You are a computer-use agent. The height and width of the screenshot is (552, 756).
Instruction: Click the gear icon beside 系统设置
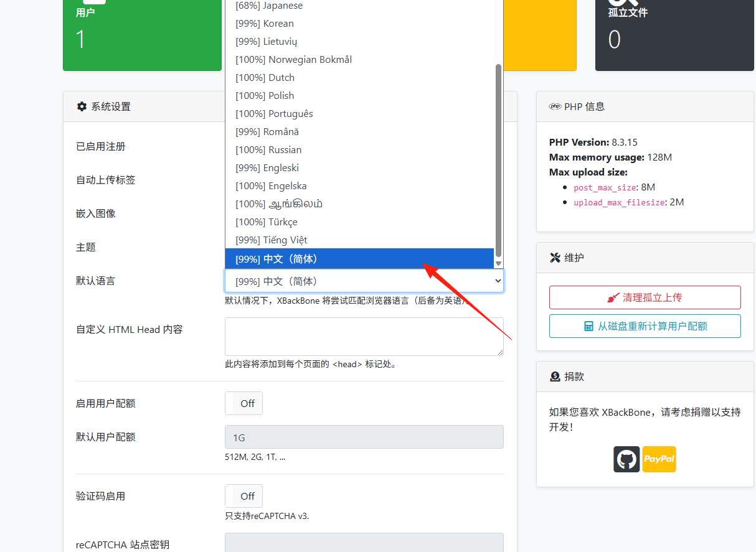82,106
